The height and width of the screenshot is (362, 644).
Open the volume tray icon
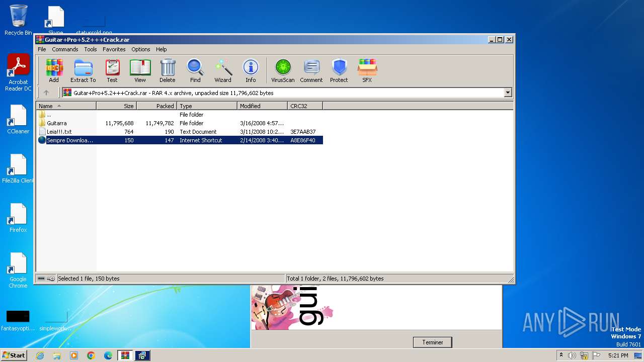572,355
